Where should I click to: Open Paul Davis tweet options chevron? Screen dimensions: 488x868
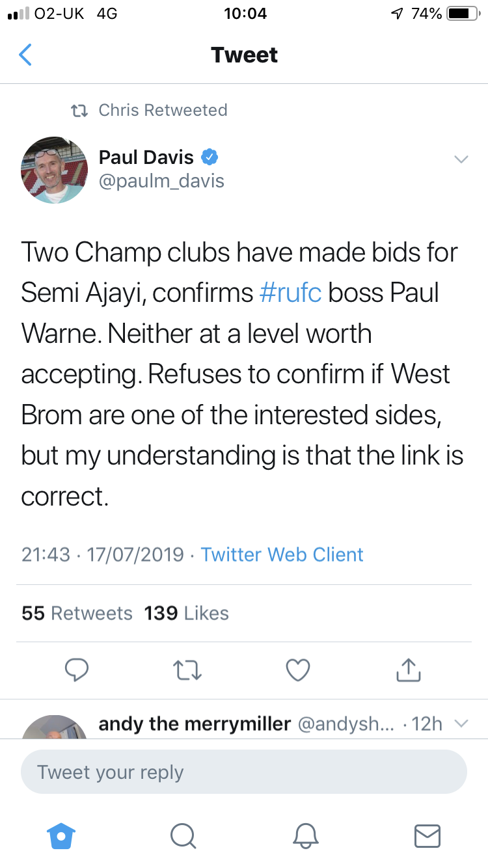pyautogui.click(x=461, y=159)
